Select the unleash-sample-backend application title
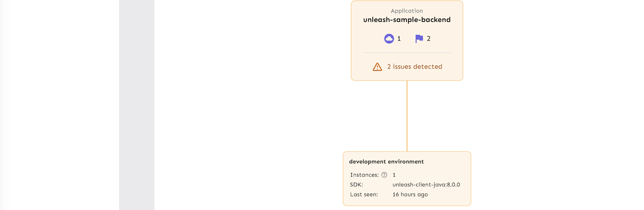The width and height of the screenshot is (644, 210). 407,20
